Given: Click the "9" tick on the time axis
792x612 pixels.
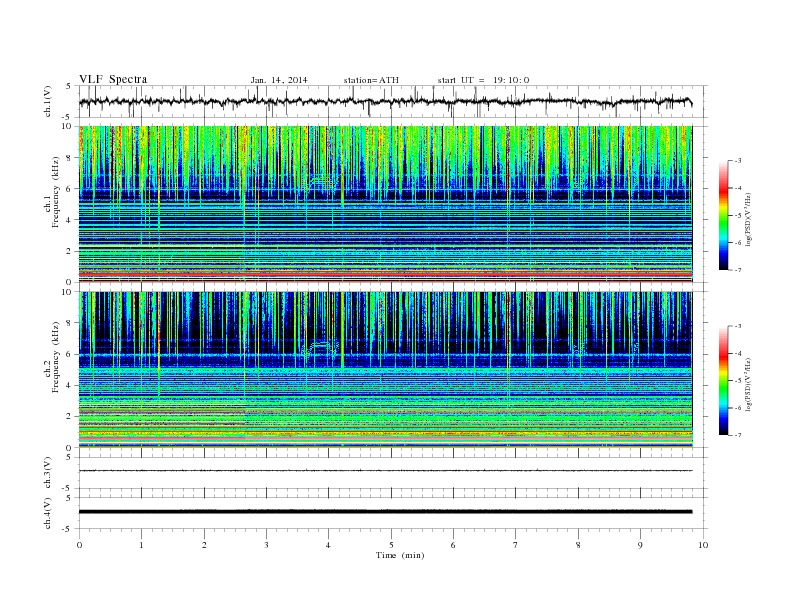Looking at the screenshot, I should (640, 545).
